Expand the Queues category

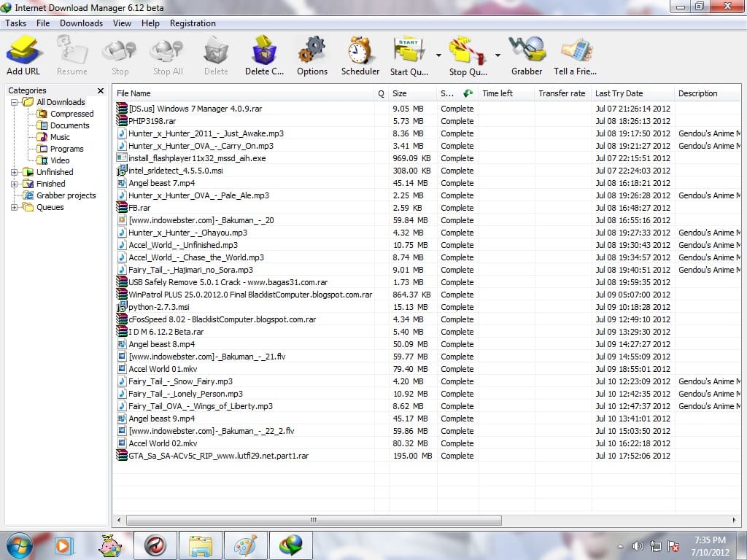point(15,207)
